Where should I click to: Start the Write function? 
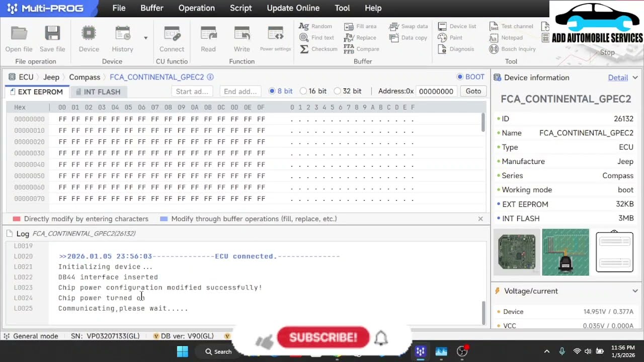point(242,34)
